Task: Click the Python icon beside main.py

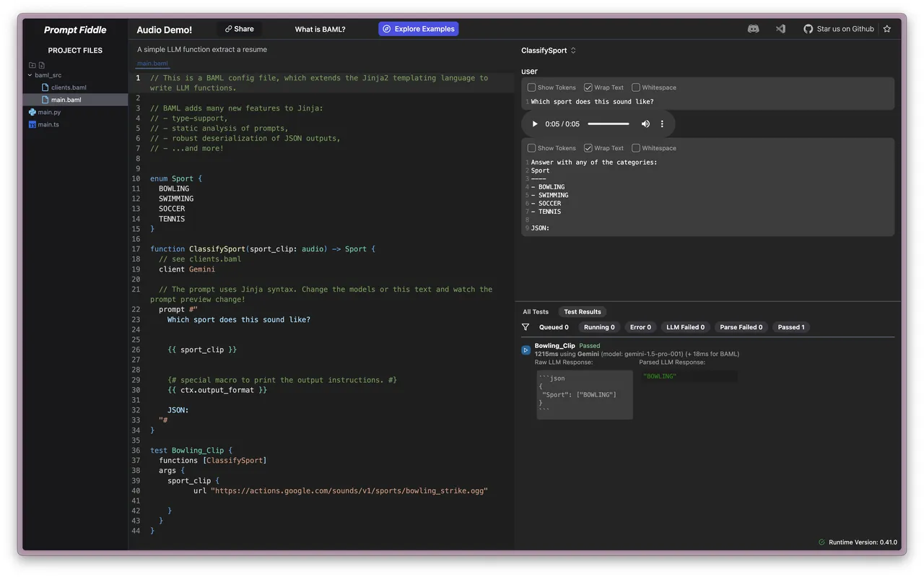Action: click(x=32, y=112)
